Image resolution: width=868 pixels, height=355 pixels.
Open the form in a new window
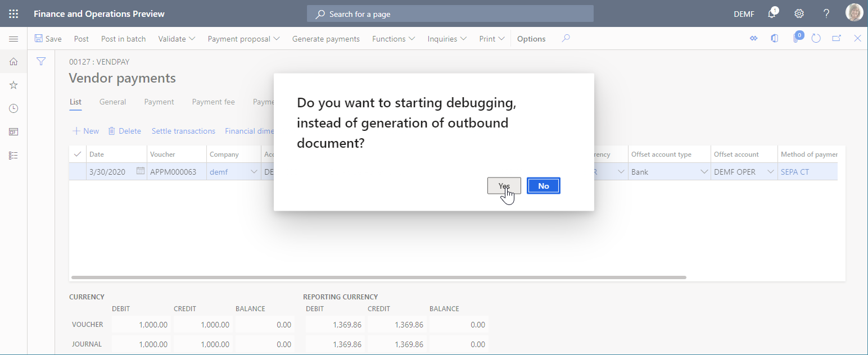[837, 38]
